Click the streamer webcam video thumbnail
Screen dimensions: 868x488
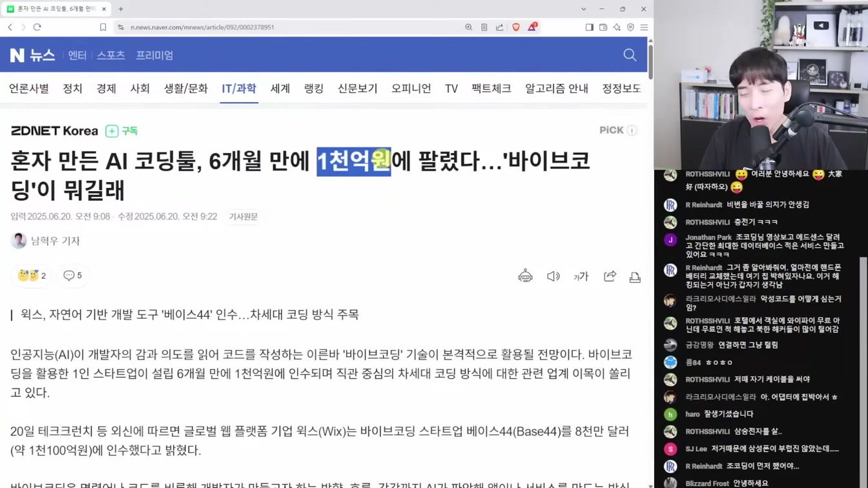coord(761,85)
